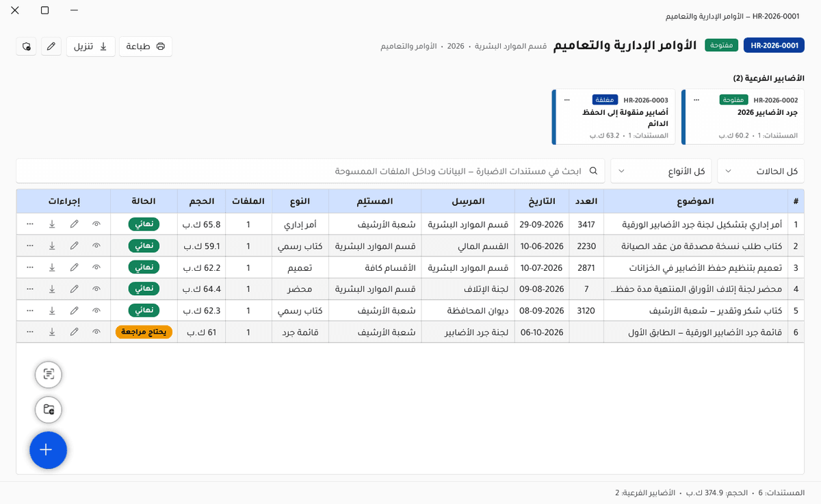Edit row 5 document 3120

(x=74, y=310)
